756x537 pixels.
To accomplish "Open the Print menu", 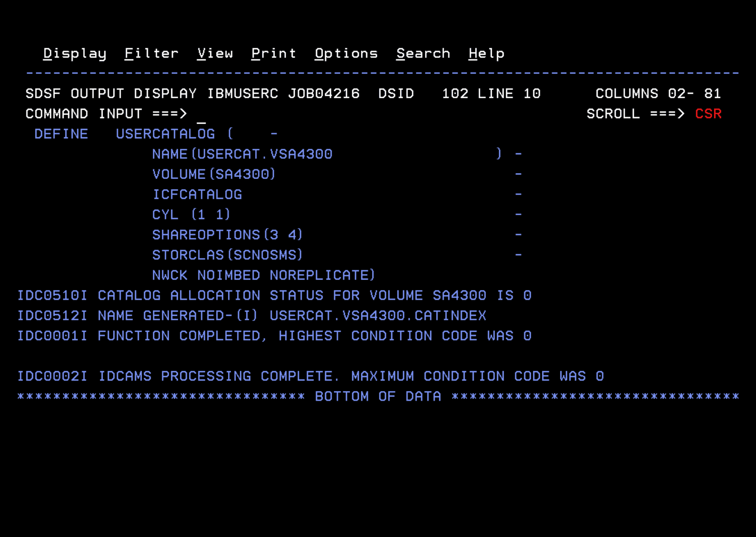I will [x=274, y=53].
